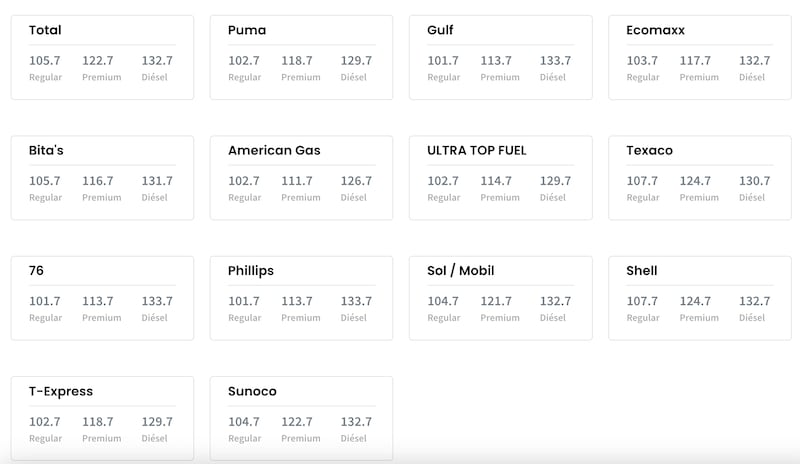The height and width of the screenshot is (464, 800).
Task: Click the ULTRA TOP FUEL title
Action: (x=476, y=150)
